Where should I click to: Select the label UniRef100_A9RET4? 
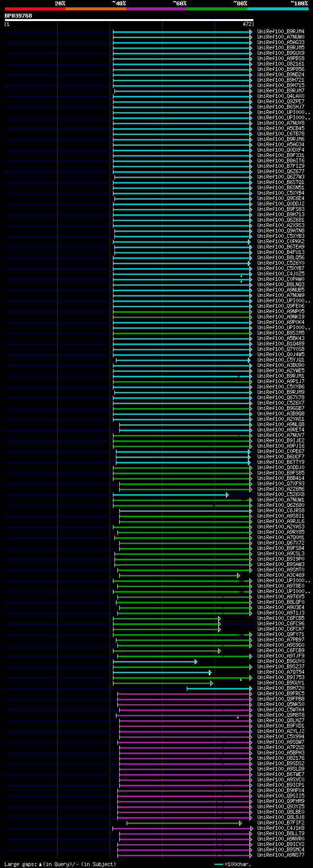281,430
